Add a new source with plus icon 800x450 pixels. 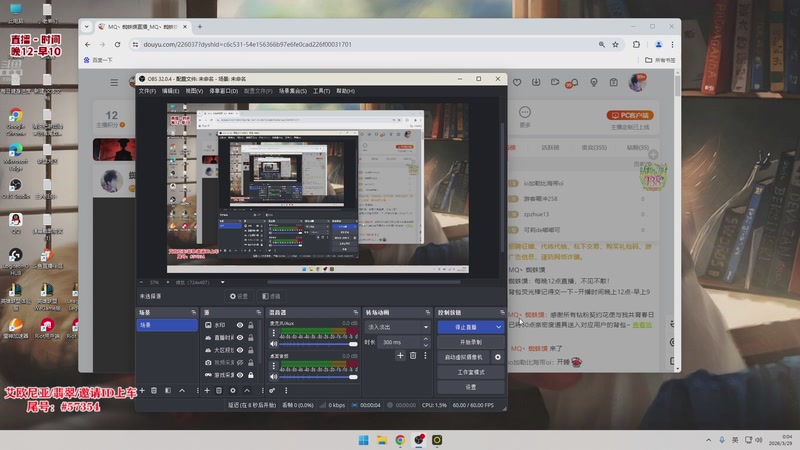pos(207,390)
